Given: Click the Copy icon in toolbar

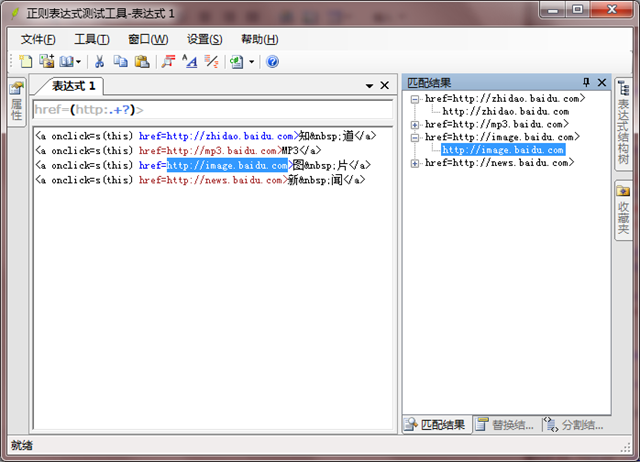Looking at the screenshot, I should click(x=120, y=62).
